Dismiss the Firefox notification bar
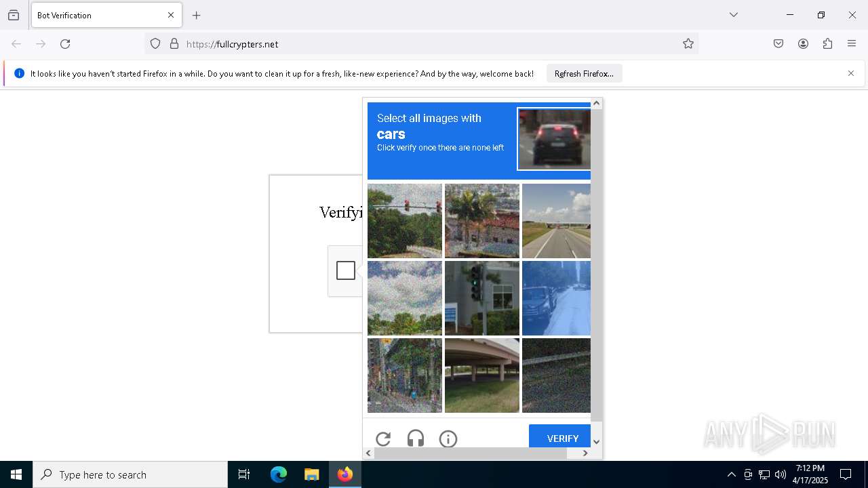Screen dimensions: 868x488 pos(851,73)
